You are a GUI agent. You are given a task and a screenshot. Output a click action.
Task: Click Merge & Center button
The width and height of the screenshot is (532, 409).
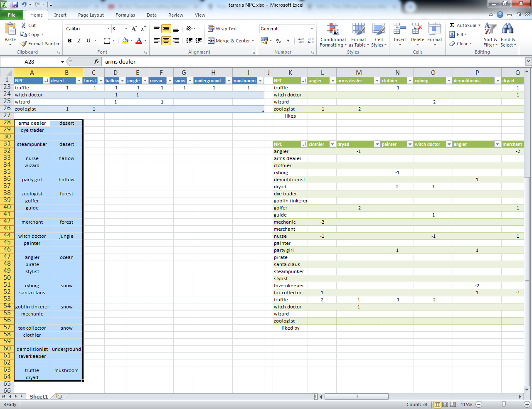tap(231, 41)
